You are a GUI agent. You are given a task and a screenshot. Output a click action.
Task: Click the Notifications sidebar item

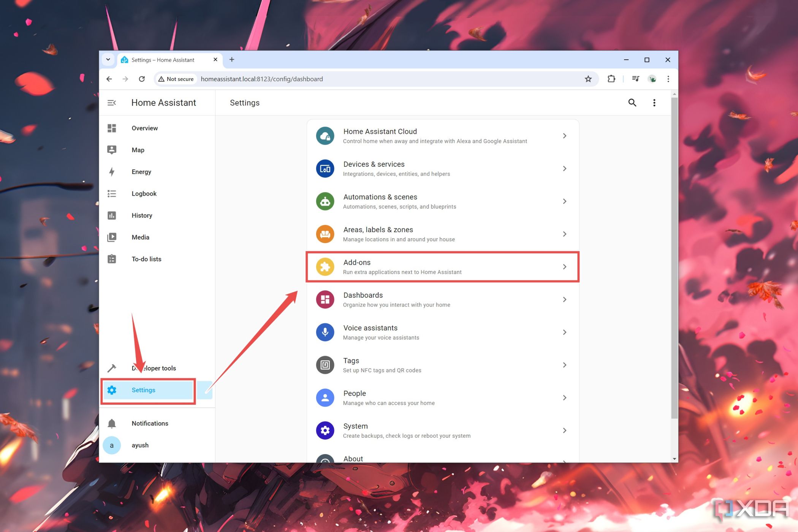click(x=150, y=423)
